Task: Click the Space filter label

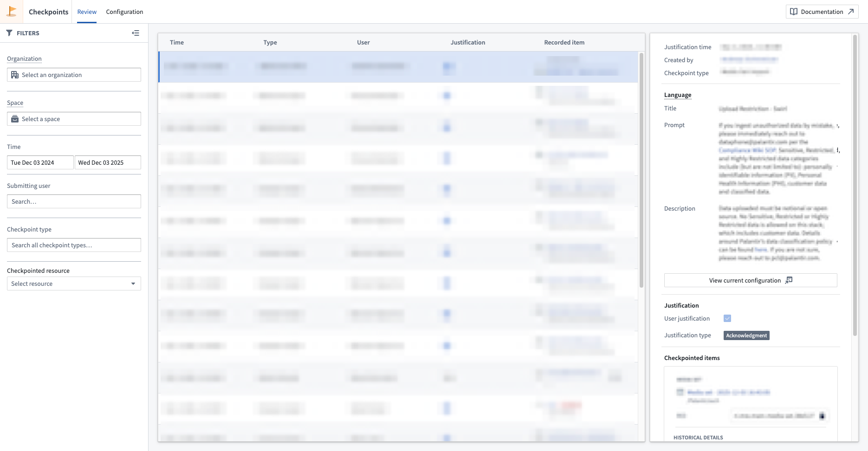Action: tap(15, 103)
